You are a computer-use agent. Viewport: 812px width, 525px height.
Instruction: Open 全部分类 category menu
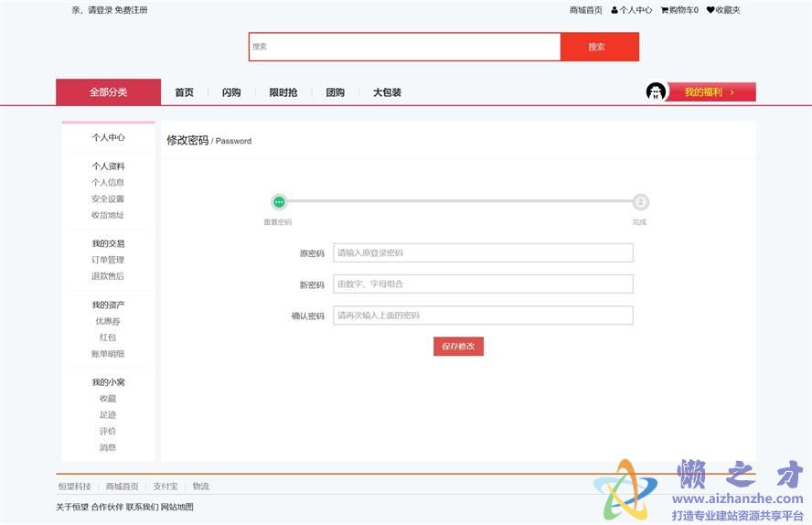point(108,92)
